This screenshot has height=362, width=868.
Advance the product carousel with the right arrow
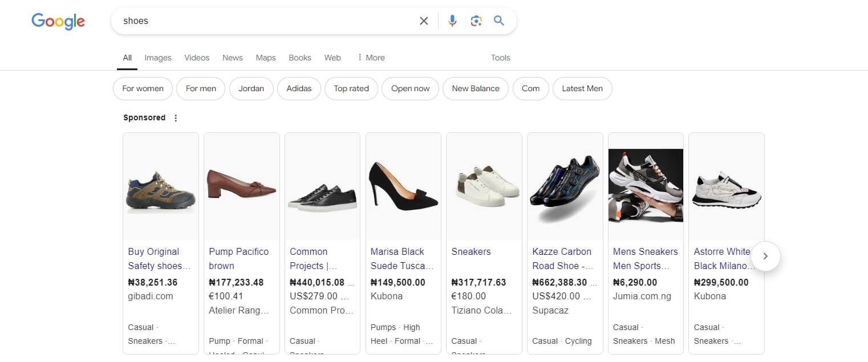tap(765, 257)
